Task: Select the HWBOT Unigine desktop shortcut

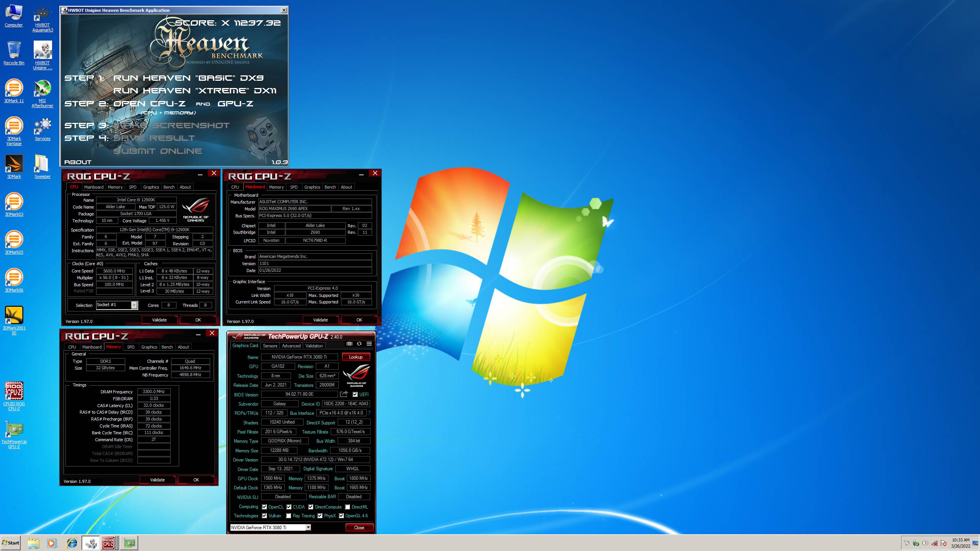Action: tap(42, 55)
